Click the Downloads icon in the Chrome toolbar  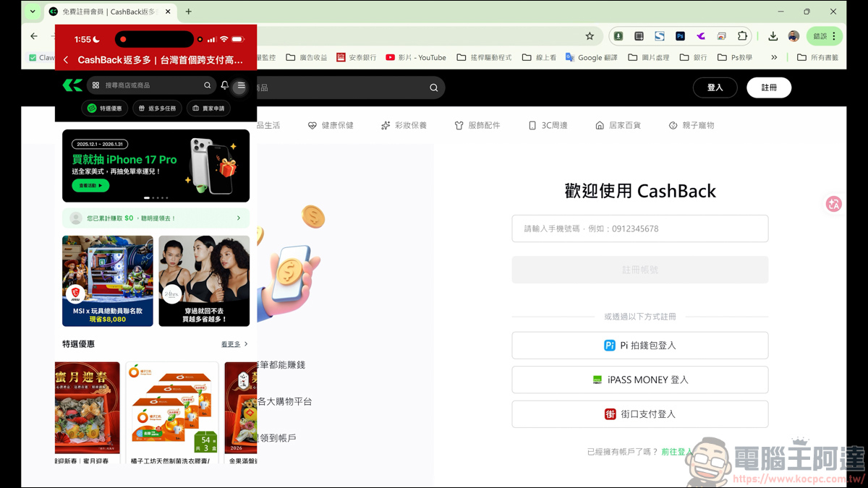[x=773, y=35]
